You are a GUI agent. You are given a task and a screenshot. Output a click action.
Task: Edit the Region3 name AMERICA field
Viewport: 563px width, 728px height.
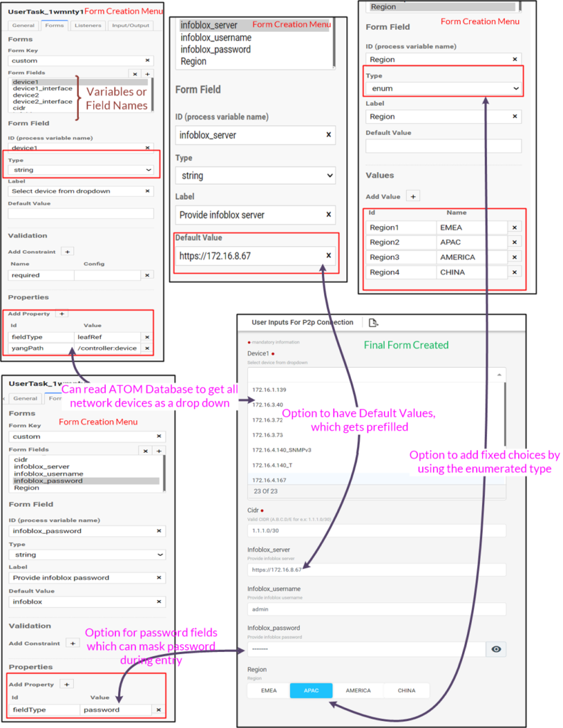click(471, 257)
